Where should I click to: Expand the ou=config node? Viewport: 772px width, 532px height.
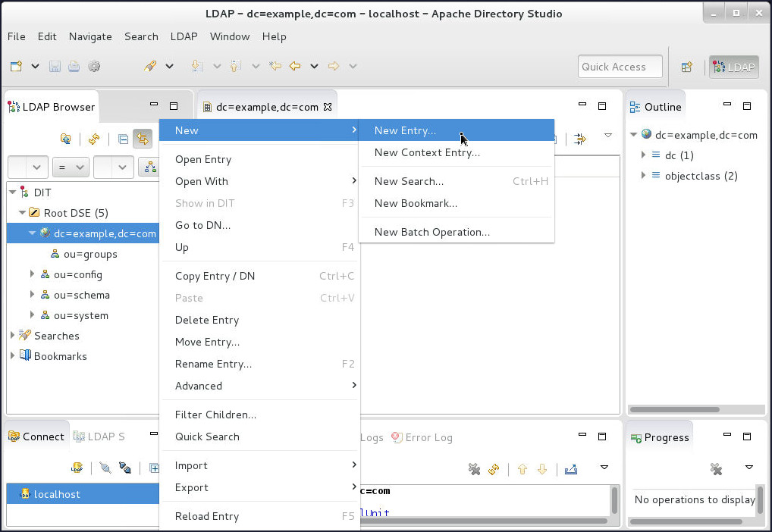(x=32, y=274)
